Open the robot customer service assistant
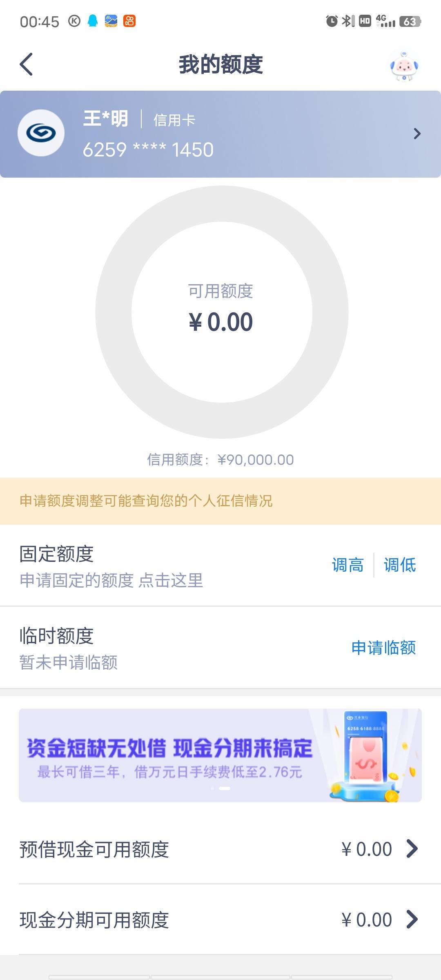Image resolution: width=441 pixels, height=980 pixels. tap(404, 66)
